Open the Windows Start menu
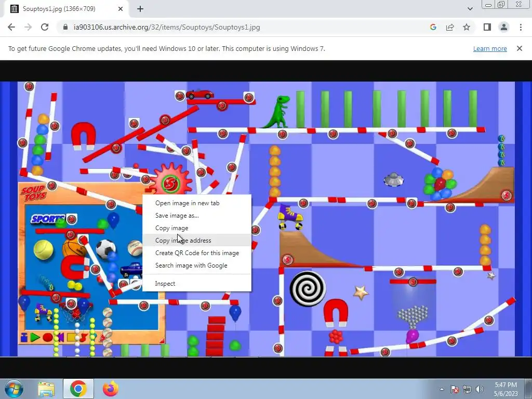The height and width of the screenshot is (399, 532). 13,389
